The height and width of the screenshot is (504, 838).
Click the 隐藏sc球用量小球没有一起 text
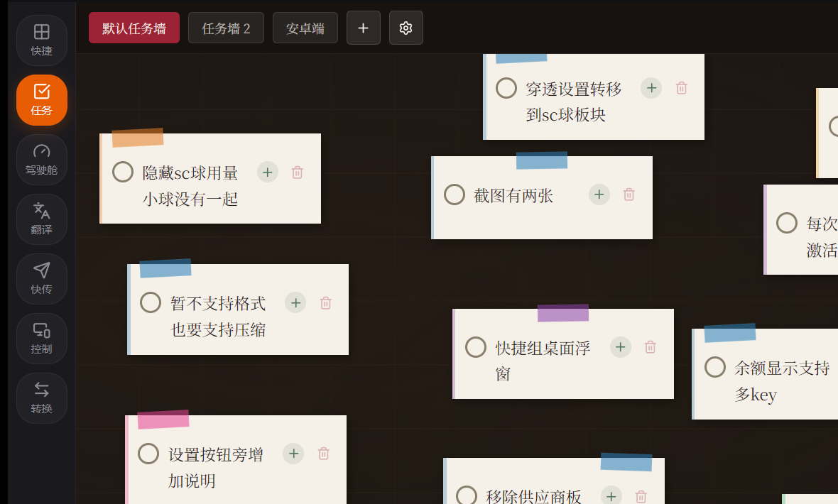[190, 186]
